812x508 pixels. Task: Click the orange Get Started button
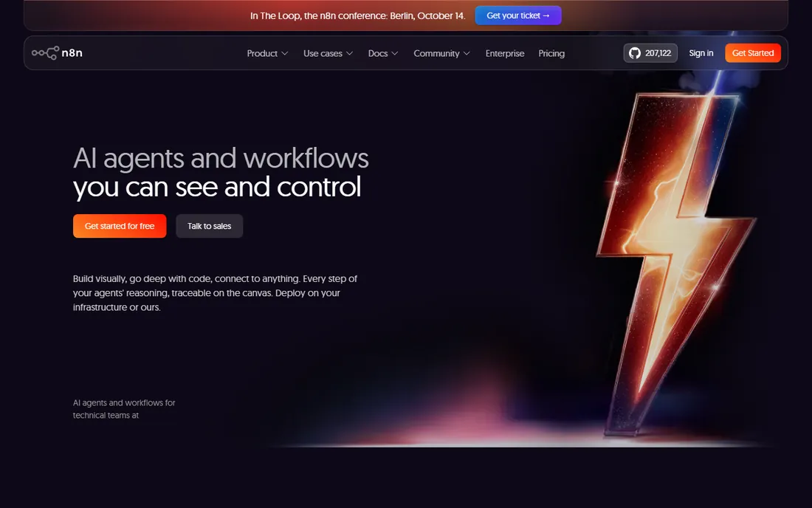[x=753, y=53]
